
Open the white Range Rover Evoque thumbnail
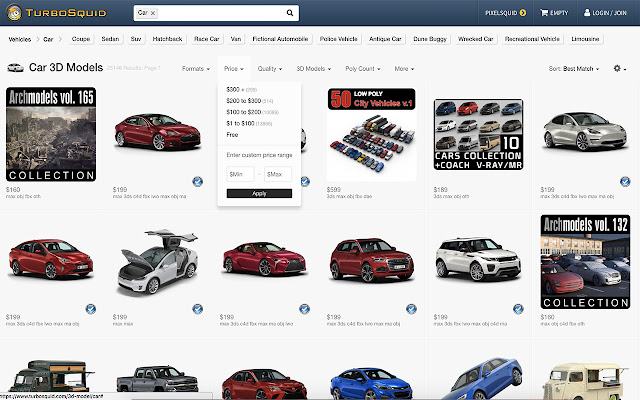pyautogui.click(x=478, y=259)
